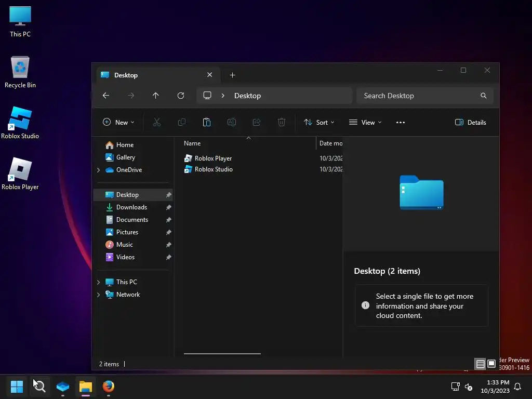
Task: Close the Desktop tab
Action: pos(210,75)
